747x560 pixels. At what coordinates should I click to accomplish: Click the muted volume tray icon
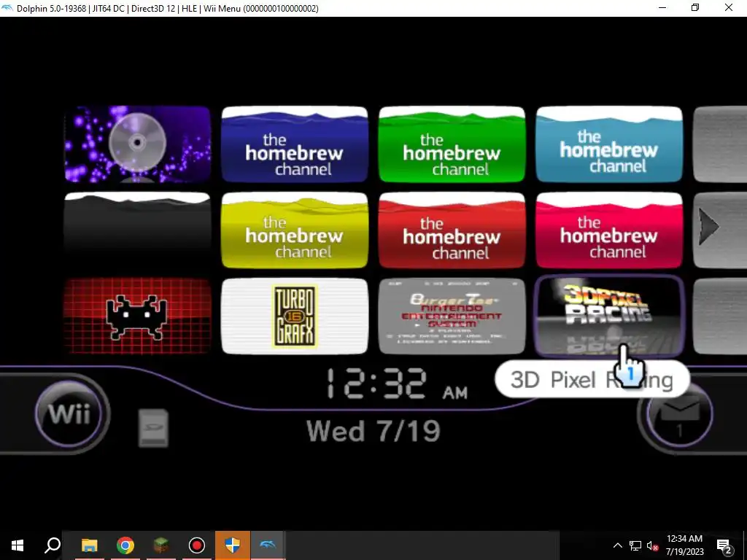click(x=652, y=545)
